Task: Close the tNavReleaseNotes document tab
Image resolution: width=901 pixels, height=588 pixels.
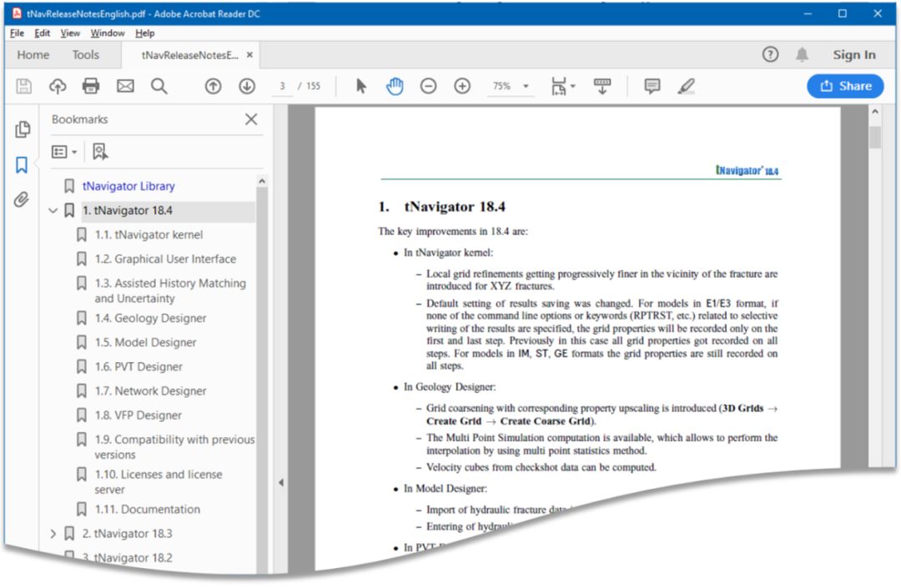Action: (x=249, y=54)
